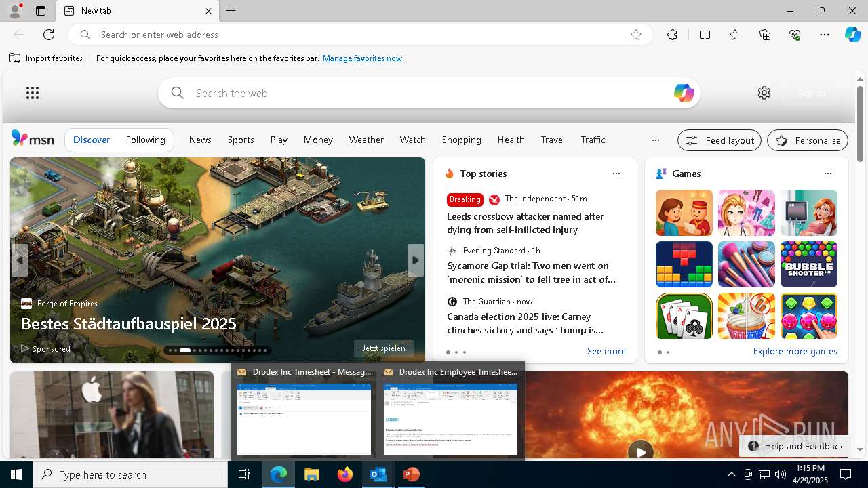Close the New tab tab
Image resolution: width=868 pixels, height=488 pixels.
tap(208, 11)
